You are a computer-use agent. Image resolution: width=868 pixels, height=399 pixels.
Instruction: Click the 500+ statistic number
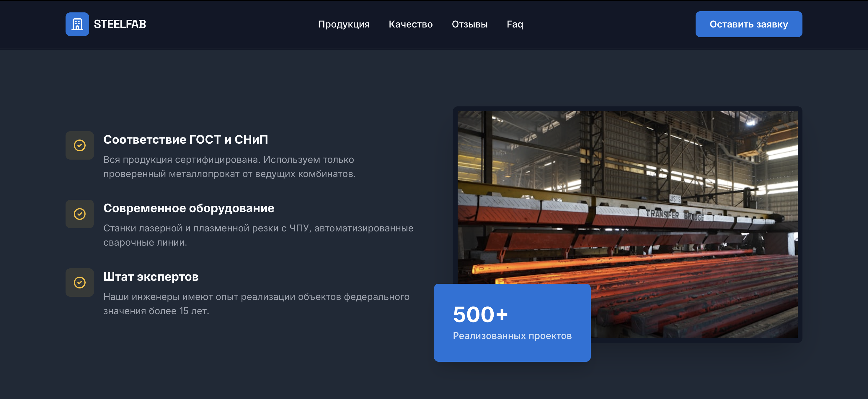480,314
